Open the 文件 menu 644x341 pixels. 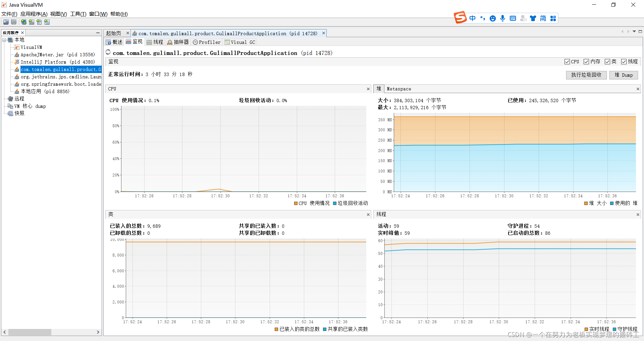9,14
